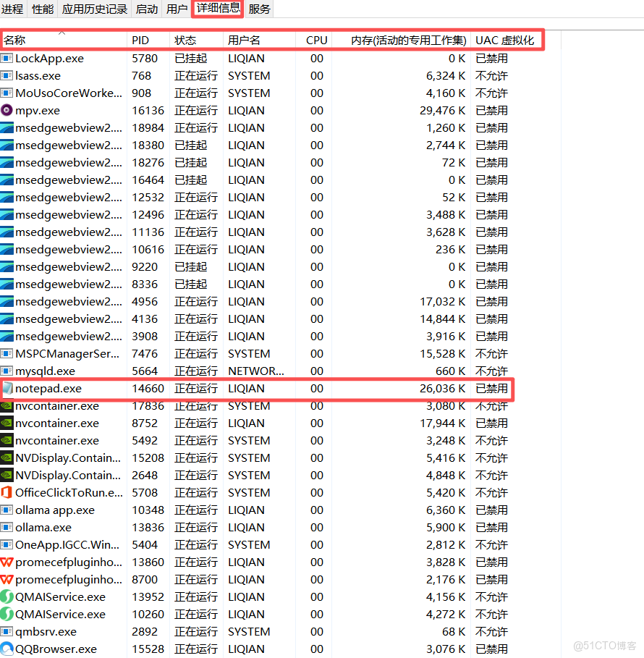Click the NETWOR... user name cell
This screenshot has height=658, width=644.
256,371
